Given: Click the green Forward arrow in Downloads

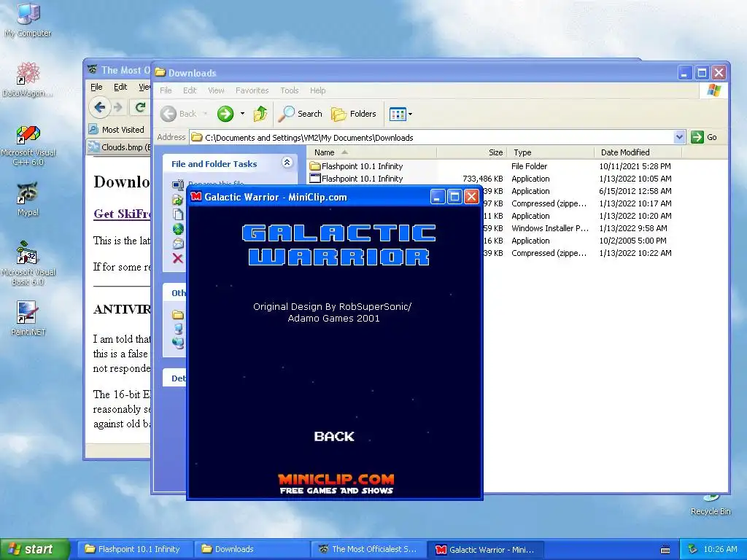Looking at the screenshot, I should coord(225,114).
